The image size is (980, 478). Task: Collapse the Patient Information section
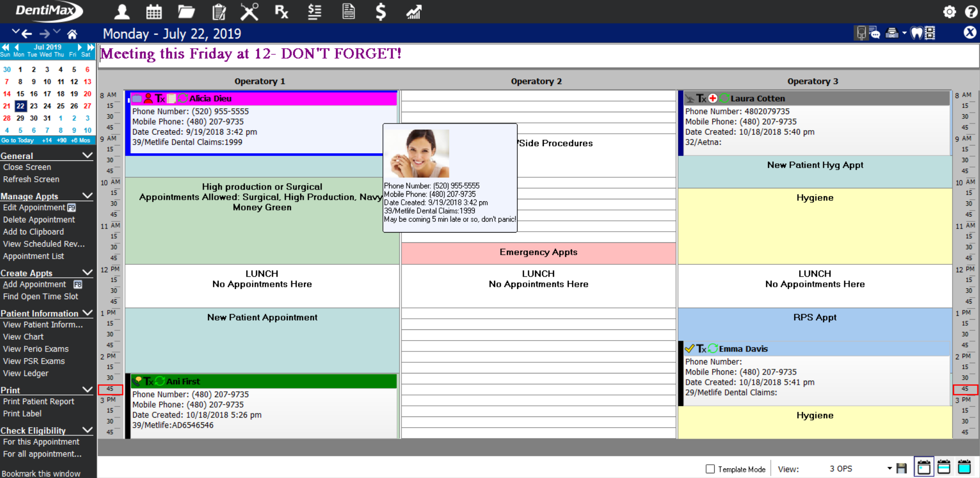[88, 313]
